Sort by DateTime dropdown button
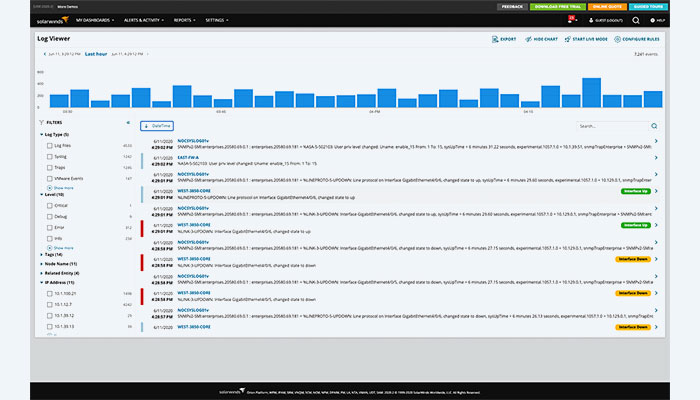The image size is (700, 400). click(157, 126)
